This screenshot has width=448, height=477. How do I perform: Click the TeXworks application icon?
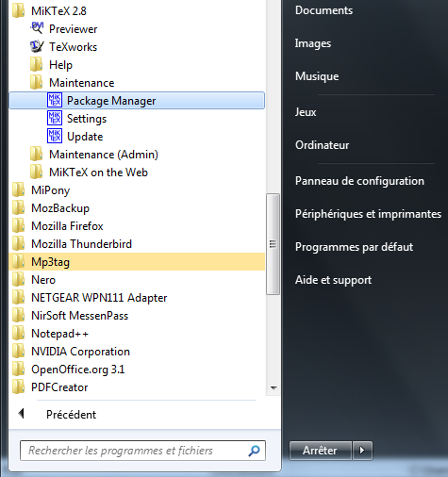point(37,46)
